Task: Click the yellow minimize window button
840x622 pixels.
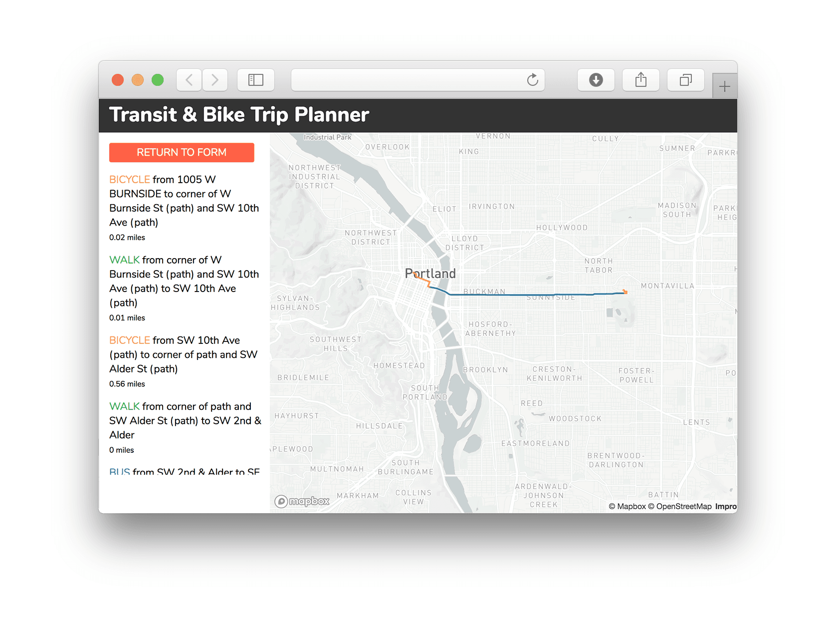Action: [x=138, y=80]
